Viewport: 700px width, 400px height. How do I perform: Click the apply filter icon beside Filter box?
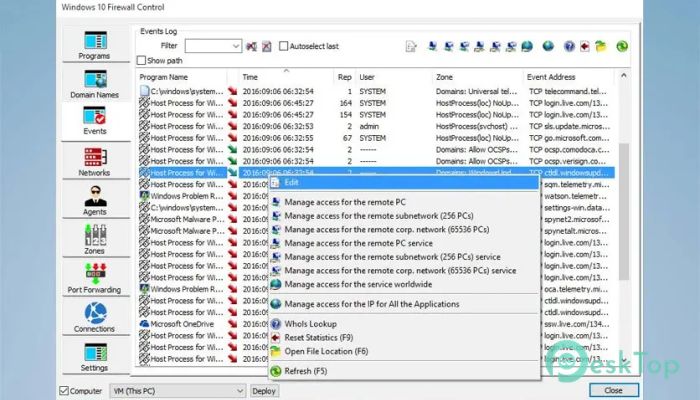coord(251,46)
